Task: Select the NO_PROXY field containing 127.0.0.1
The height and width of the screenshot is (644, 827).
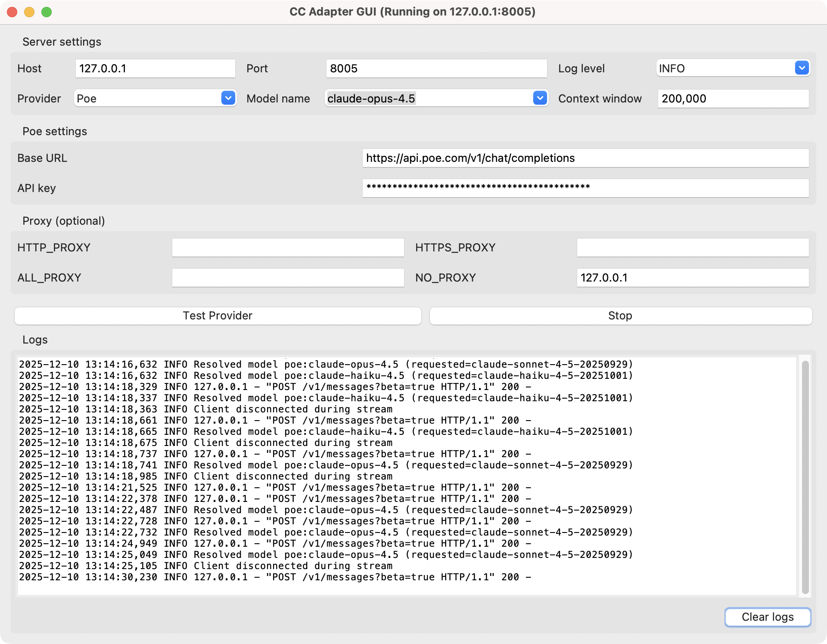Action: pos(693,278)
